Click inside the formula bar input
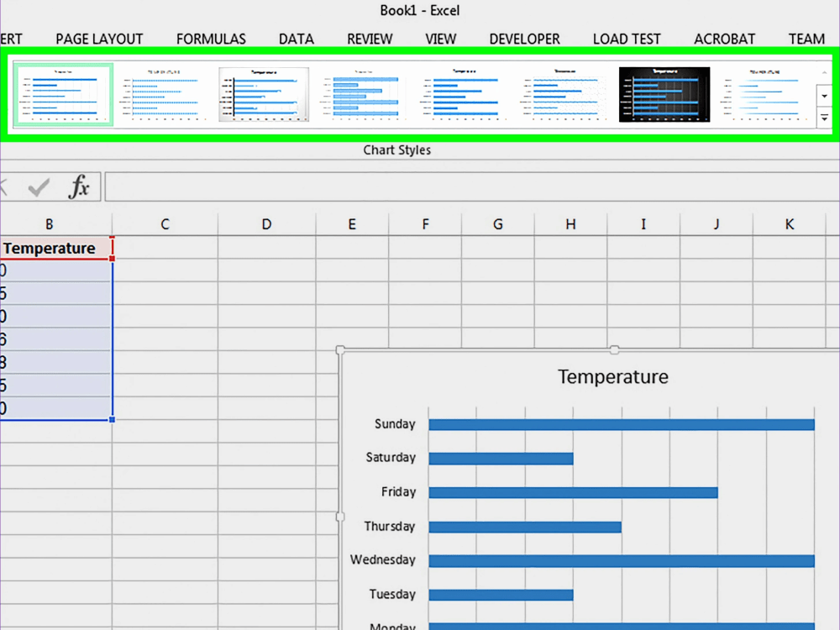Image resolution: width=840 pixels, height=630 pixels. (471, 186)
